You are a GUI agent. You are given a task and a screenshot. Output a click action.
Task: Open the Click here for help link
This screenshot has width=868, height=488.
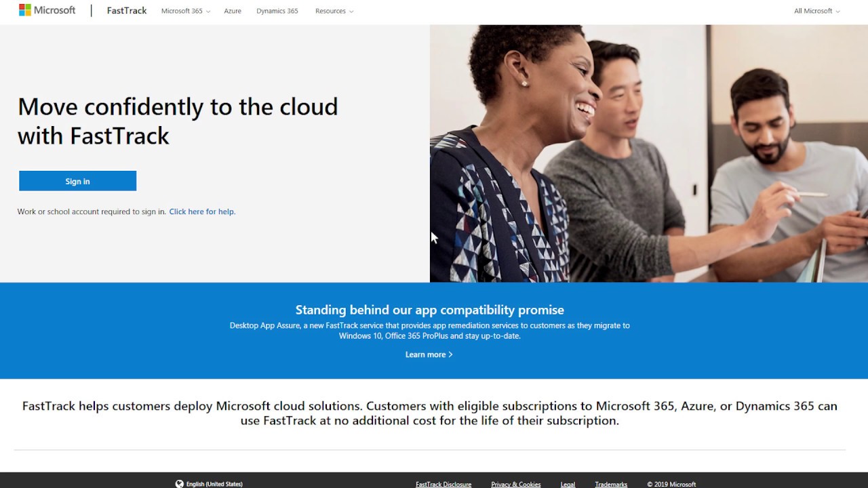(202, 211)
